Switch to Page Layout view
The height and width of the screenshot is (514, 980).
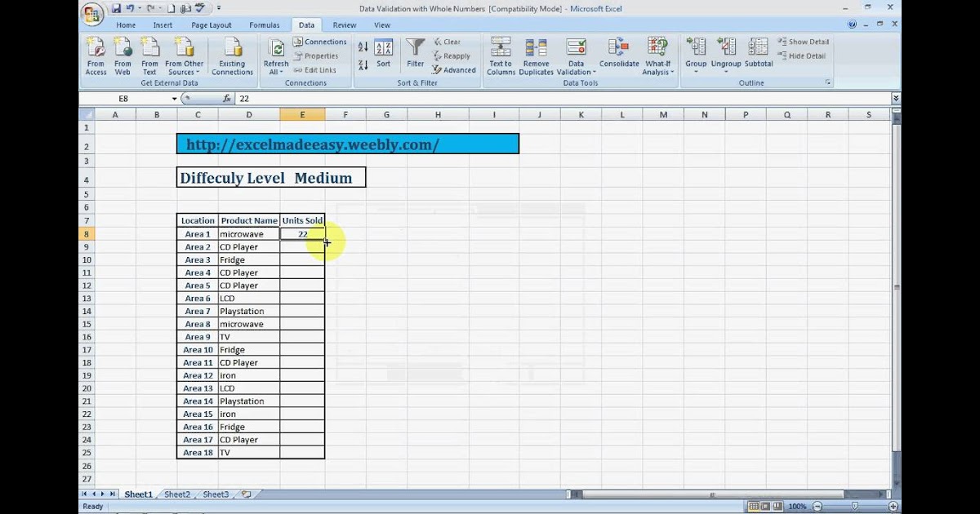(768, 507)
